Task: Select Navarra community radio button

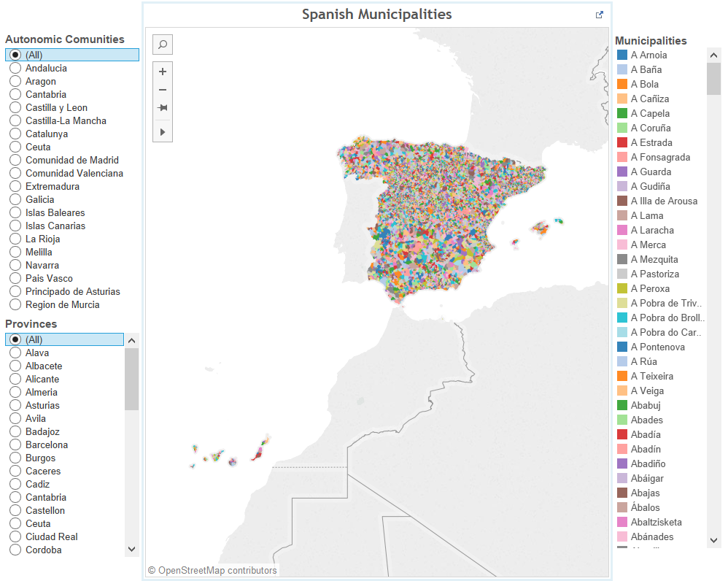Action: coord(15,265)
